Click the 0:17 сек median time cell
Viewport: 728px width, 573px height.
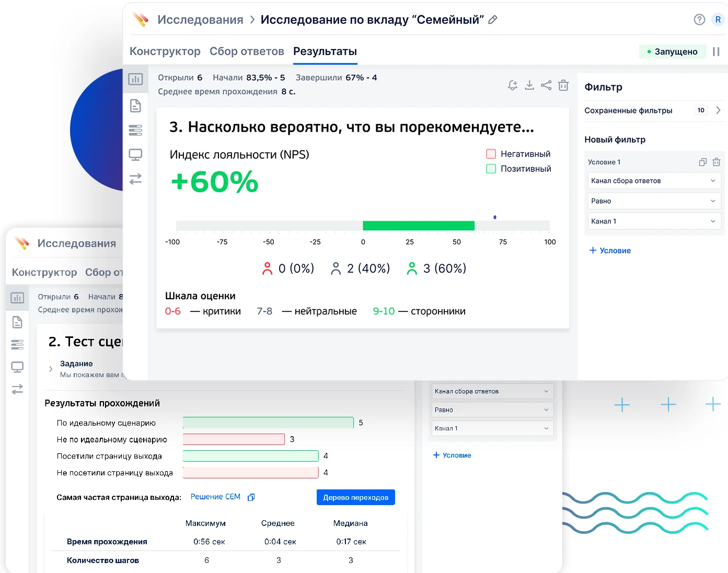(x=351, y=542)
